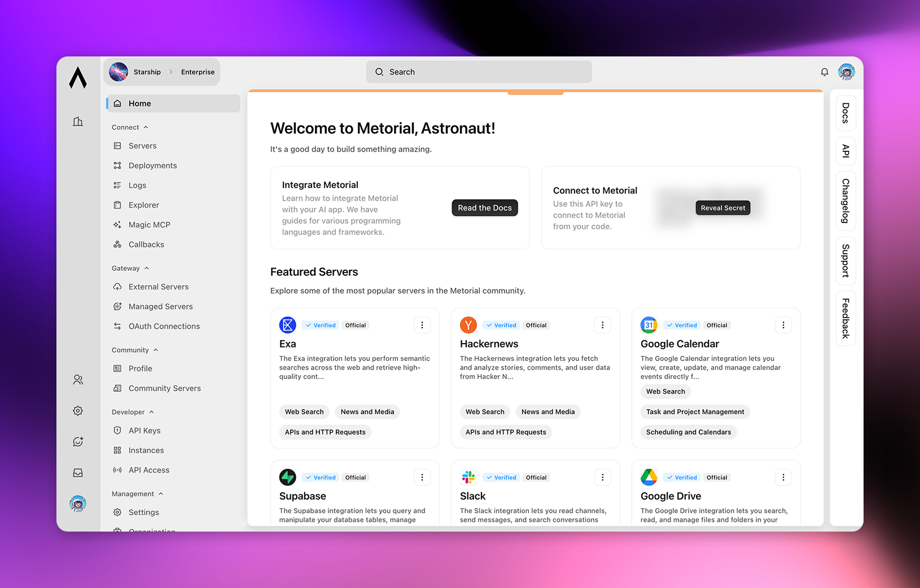Open the Changelog side tab
Viewport: 920px width, 588px height.
click(x=845, y=201)
